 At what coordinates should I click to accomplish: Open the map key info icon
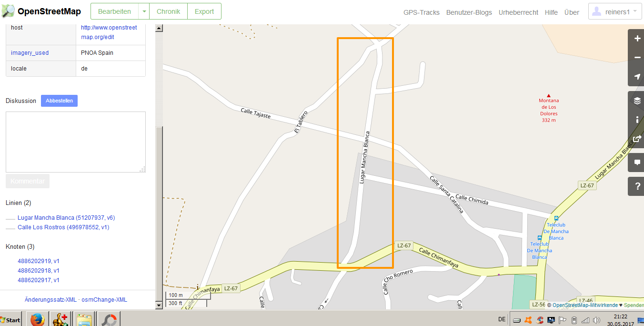pos(637,120)
